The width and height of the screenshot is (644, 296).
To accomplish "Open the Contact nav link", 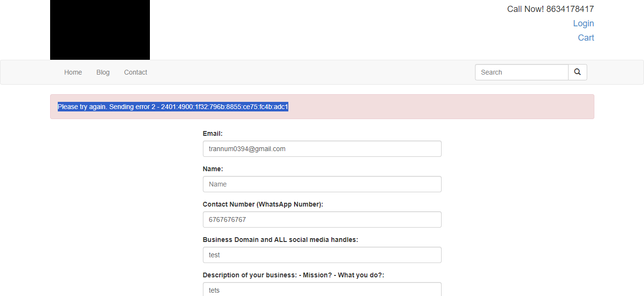I will pyautogui.click(x=136, y=72).
